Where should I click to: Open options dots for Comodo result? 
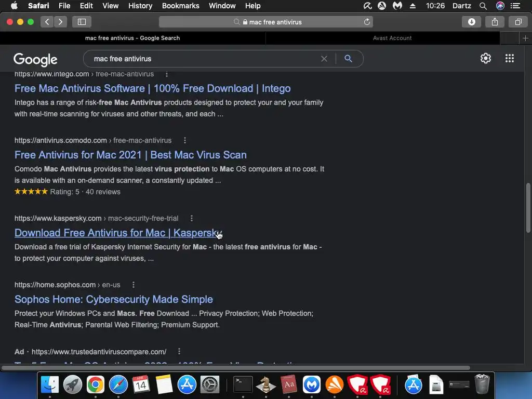pos(184,140)
